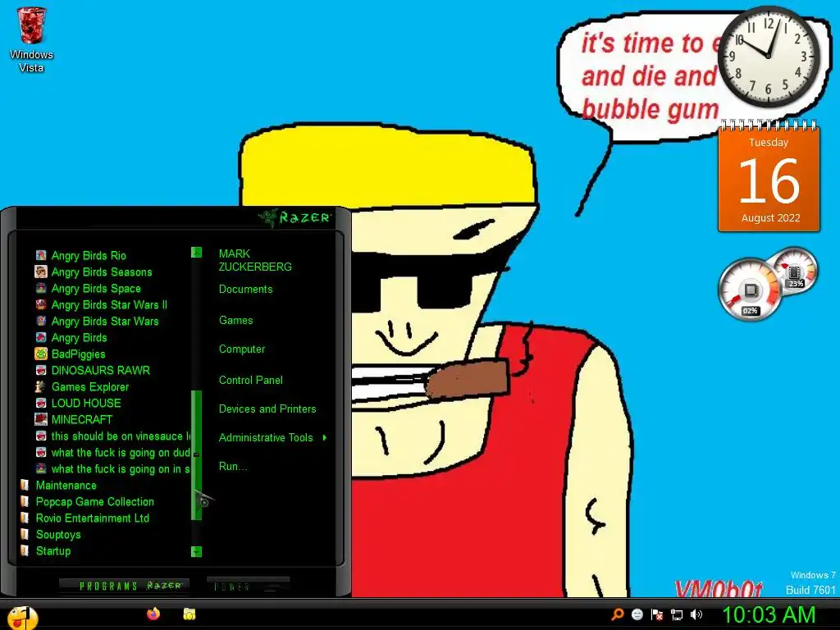Click the Maintenance folder icon
Image resolution: width=840 pixels, height=630 pixels.
tap(25, 485)
